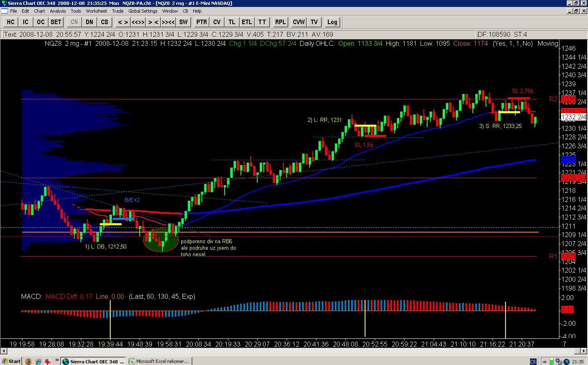Open the Global Settings menu
The width and height of the screenshot is (588, 365).
[x=143, y=11]
